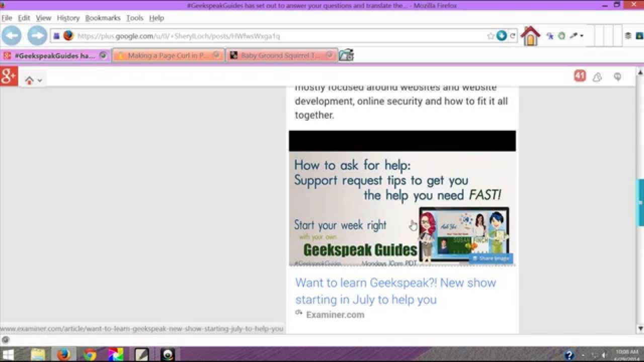Click the Firefox site identity icon
Viewport: 644px width, 362px height.
tap(68, 36)
